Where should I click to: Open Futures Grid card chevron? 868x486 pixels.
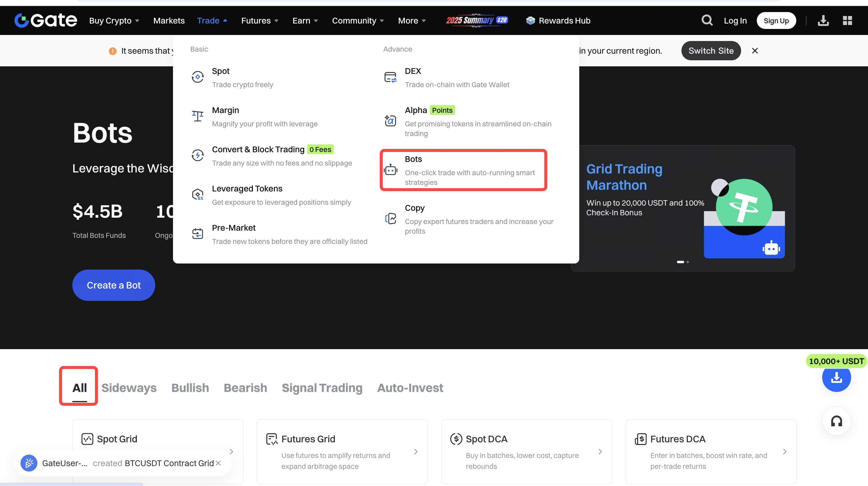[416, 452]
